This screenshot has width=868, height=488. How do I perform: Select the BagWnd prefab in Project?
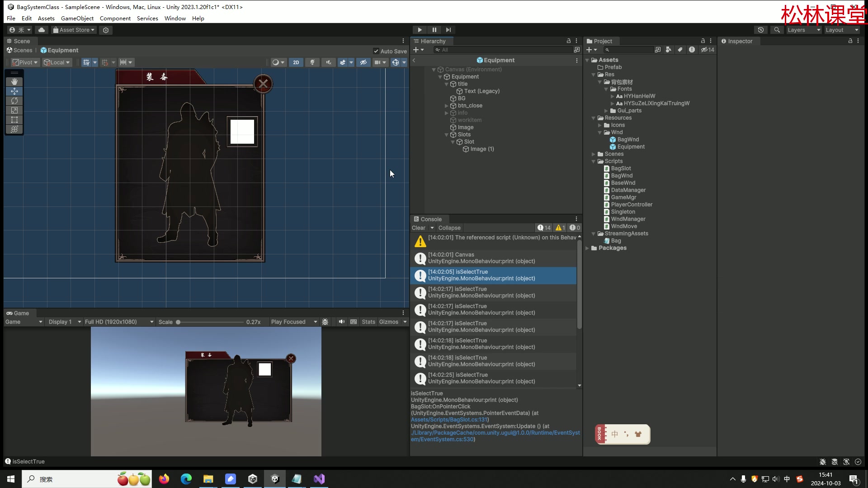[x=627, y=140]
